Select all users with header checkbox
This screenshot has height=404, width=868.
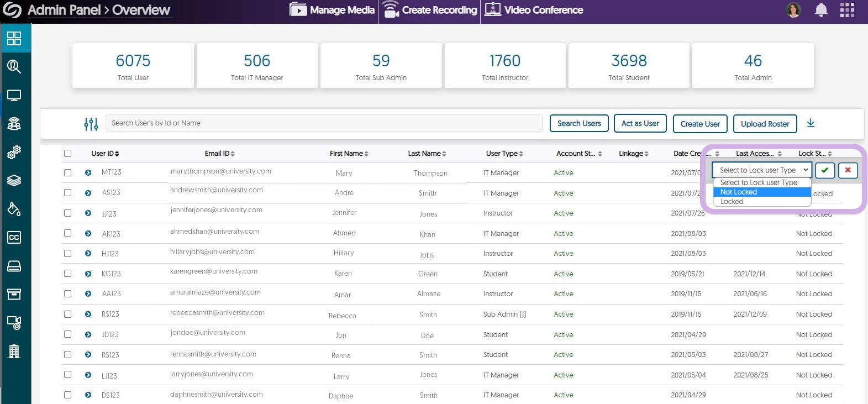[67, 154]
